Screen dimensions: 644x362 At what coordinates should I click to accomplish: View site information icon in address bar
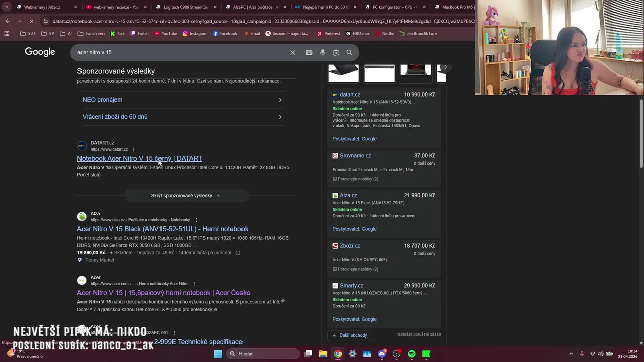click(46, 21)
